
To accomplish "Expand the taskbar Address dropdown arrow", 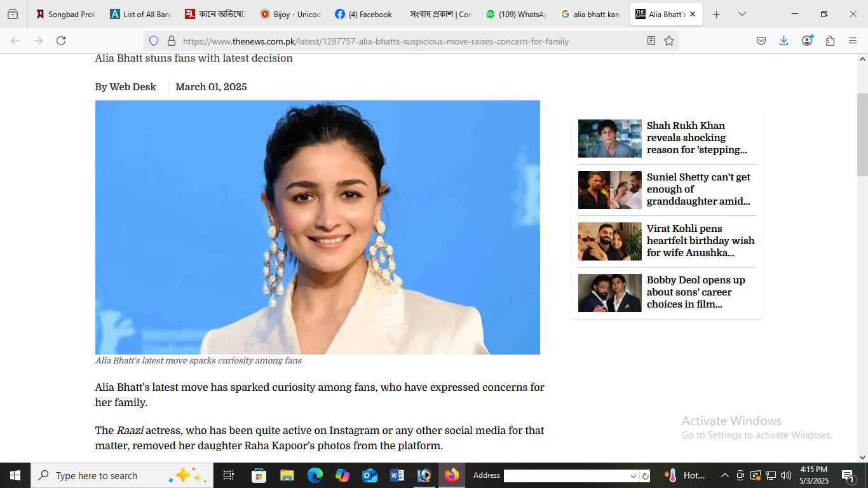I will click(634, 476).
